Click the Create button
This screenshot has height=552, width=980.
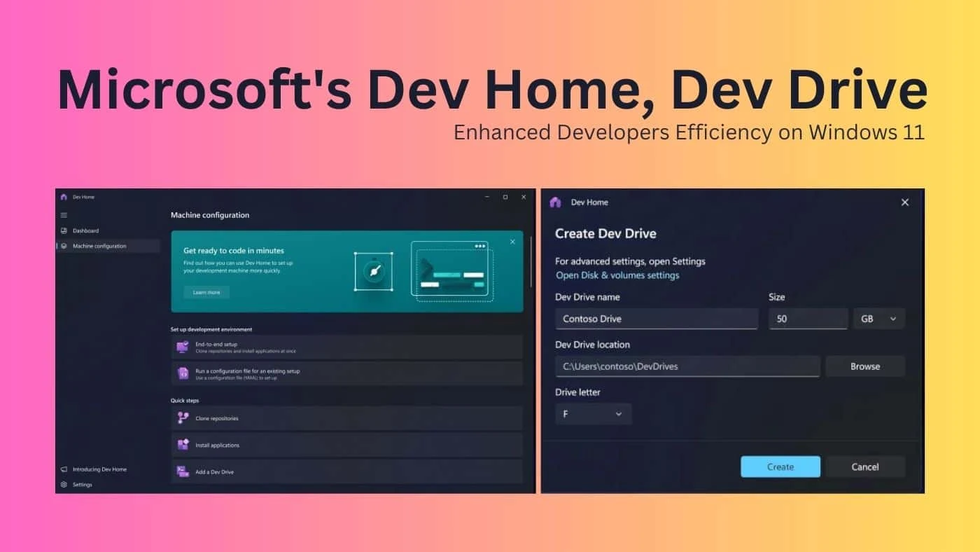coord(780,467)
